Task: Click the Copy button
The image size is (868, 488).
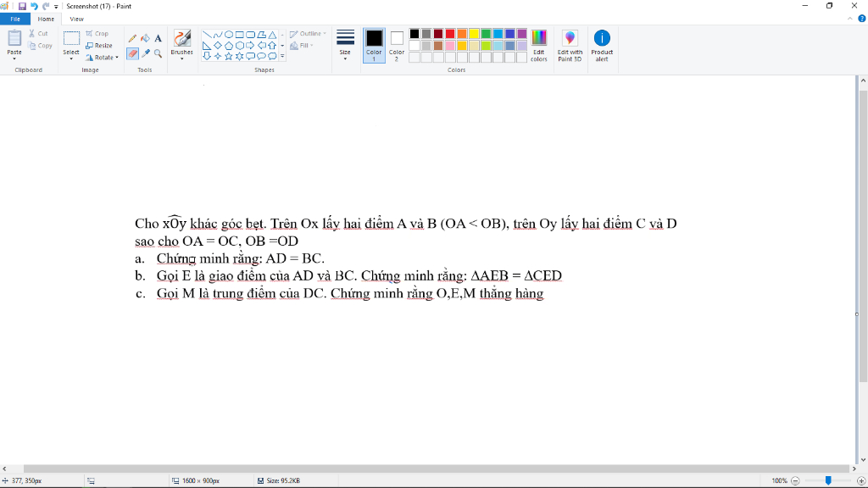Action: click(40, 46)
